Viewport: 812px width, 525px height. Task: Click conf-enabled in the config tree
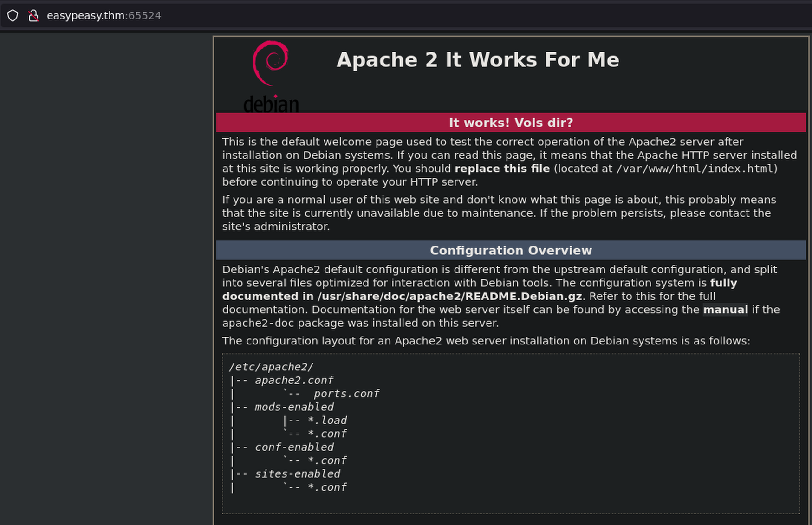click(294, 447)
